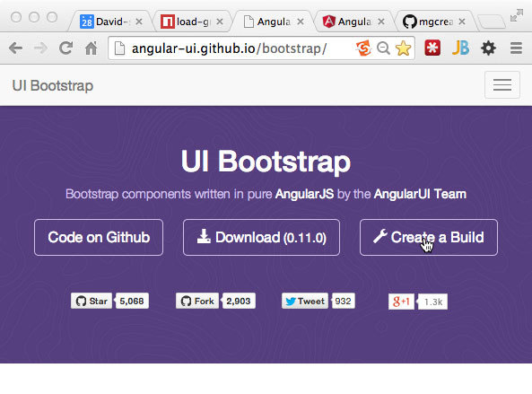Click the Google g+1 button

point(401,302)
